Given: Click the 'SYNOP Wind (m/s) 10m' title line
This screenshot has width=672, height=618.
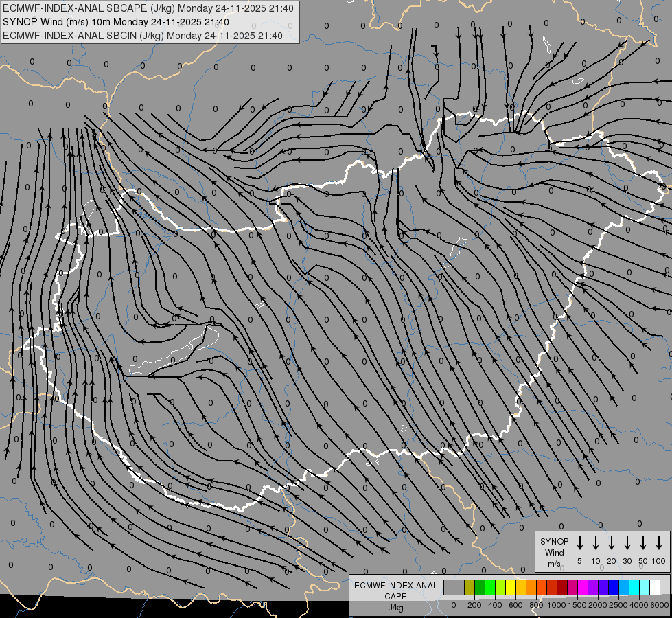Looking at the screenshot, I should coord(116,22).
